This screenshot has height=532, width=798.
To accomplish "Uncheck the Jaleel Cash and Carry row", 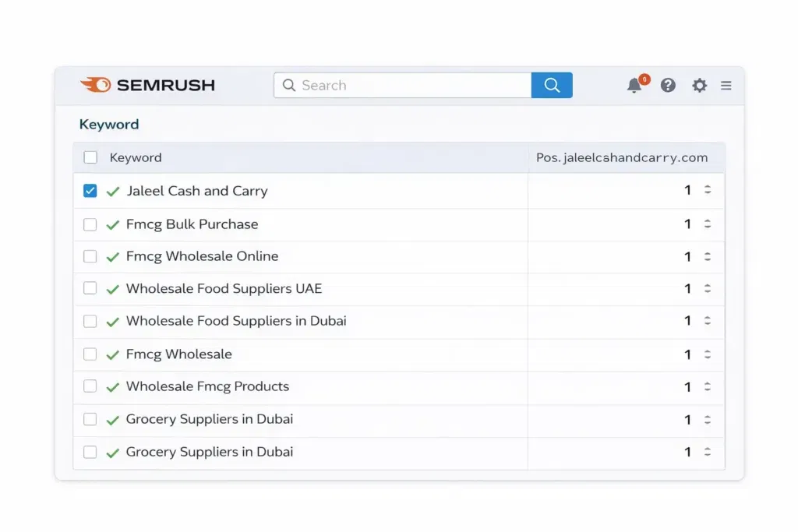I will [90, 189].
